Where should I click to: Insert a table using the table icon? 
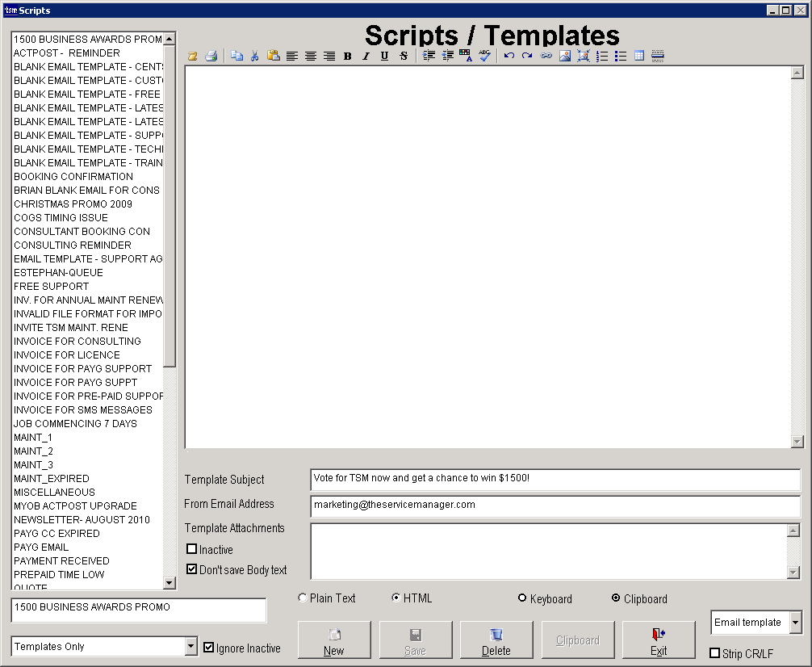[639, 56]
